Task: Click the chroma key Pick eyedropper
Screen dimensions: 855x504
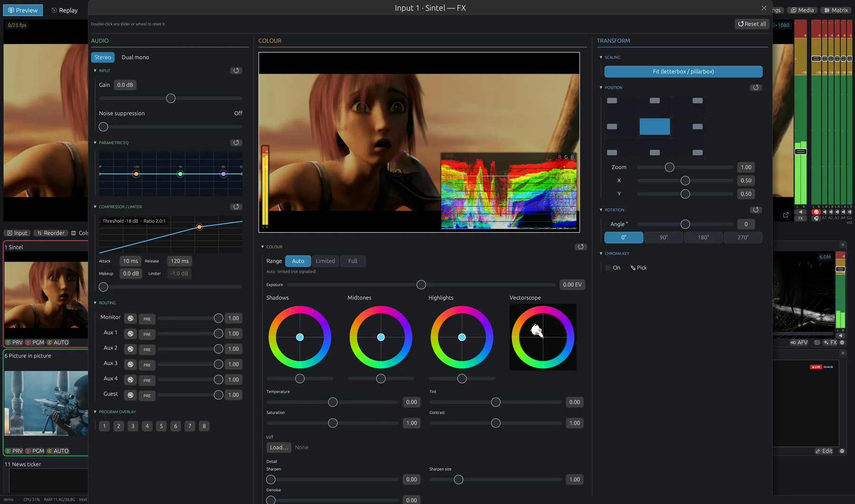Action: click(638, 268)
